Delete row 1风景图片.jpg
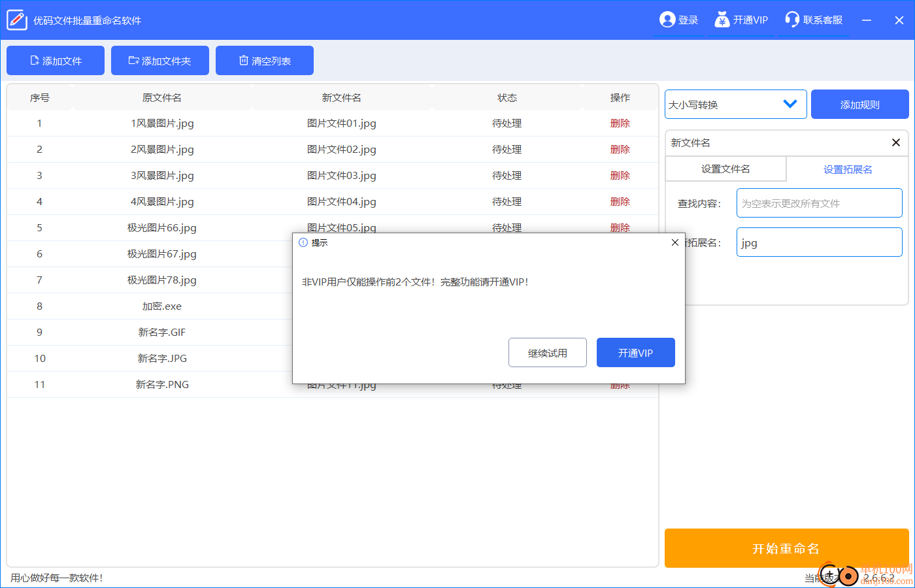 pos(620,123)
